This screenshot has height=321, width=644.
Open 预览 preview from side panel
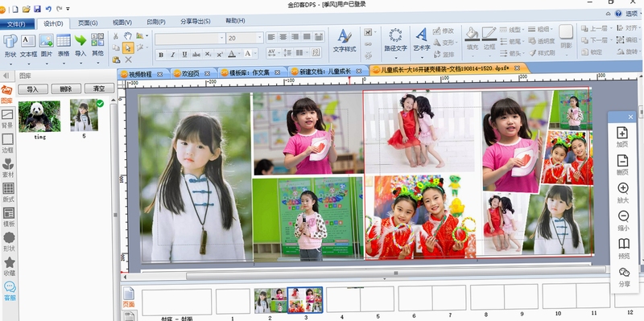(624, 249)
